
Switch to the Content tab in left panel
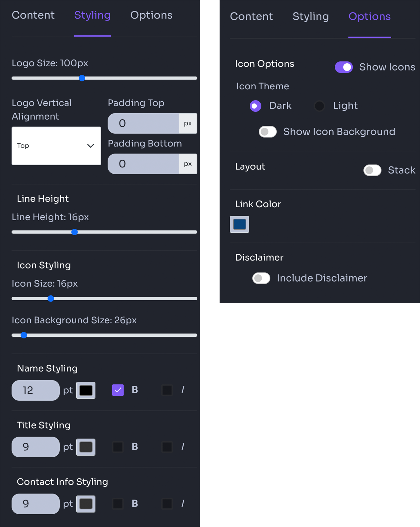pos(33,15)
